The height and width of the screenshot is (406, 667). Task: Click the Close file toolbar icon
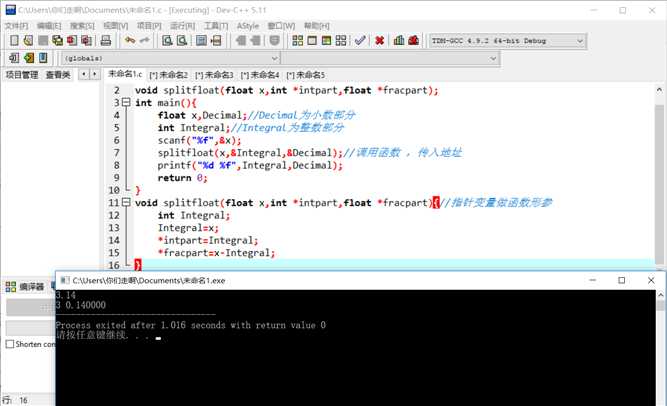point(71,40)
